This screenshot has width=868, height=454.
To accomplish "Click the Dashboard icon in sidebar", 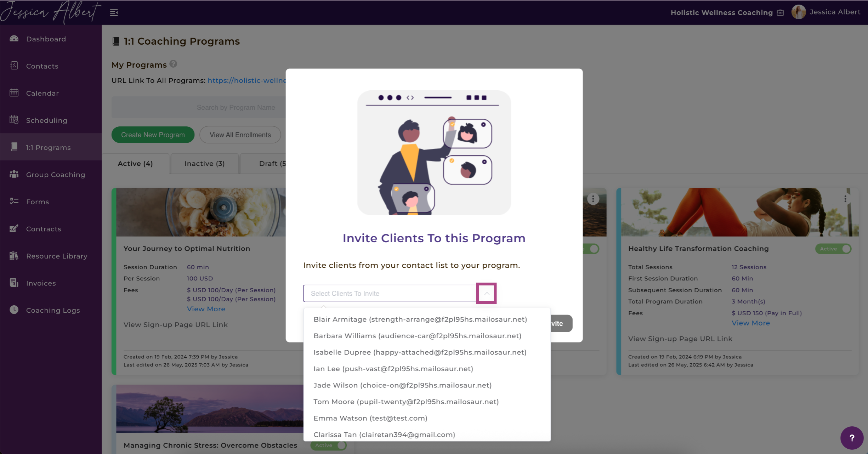I will [14, 39].
